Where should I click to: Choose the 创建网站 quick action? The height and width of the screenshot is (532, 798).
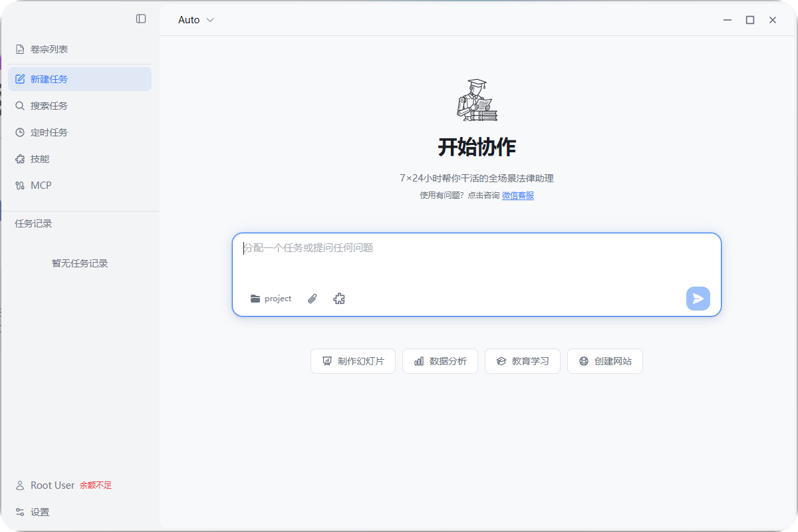[x=605, y=361]
